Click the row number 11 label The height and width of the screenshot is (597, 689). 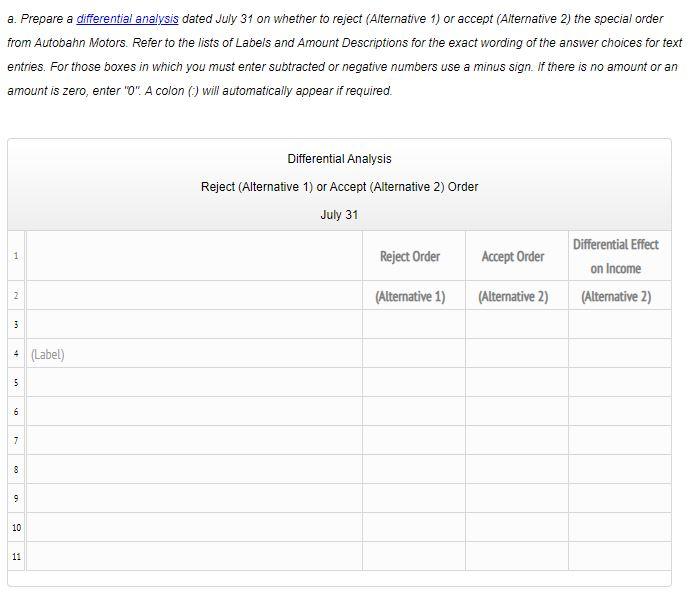pyautogui.click(x=16, y=557)
